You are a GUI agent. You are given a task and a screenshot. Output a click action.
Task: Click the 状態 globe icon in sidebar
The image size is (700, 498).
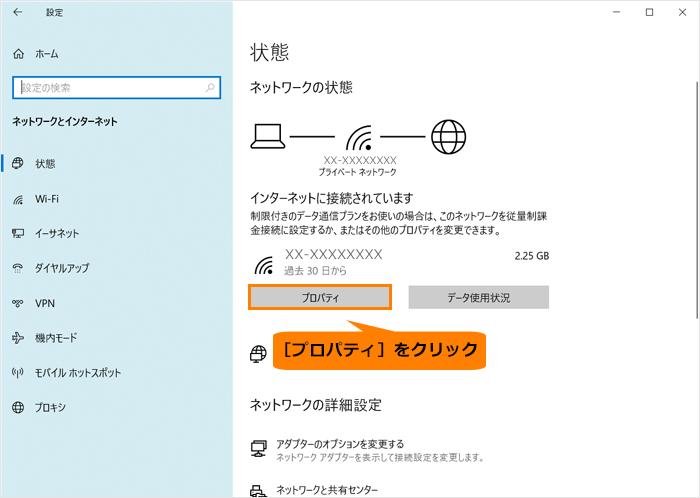(18, 163)
